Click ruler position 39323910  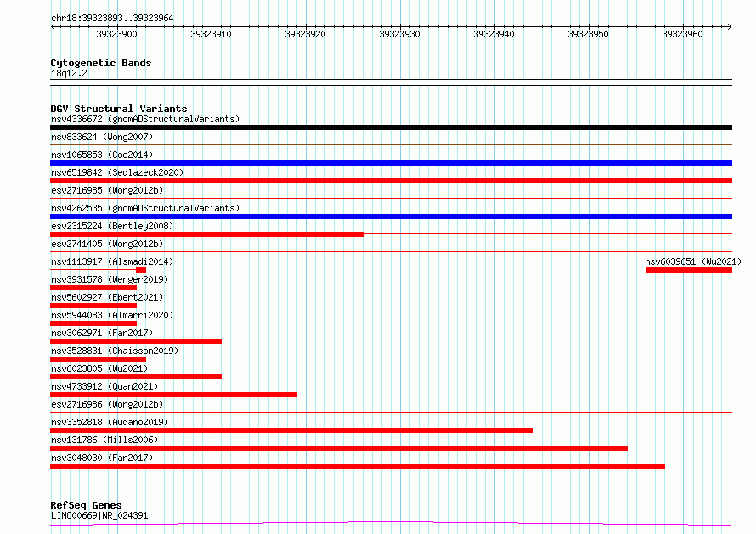click(x=211, y=34)
